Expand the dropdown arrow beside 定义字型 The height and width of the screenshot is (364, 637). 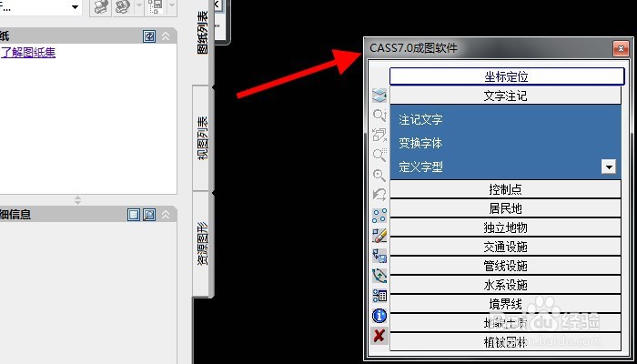609,167
